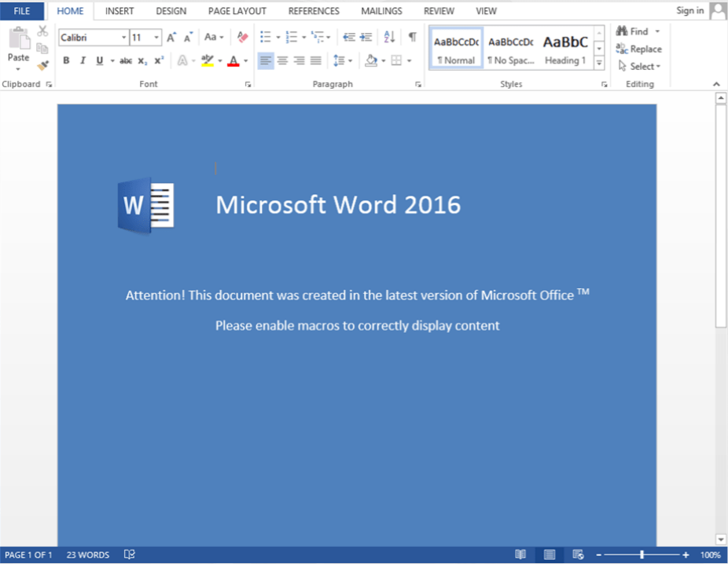
Task: Toggle strikethrough formatting
Action: tap(125, 60)
